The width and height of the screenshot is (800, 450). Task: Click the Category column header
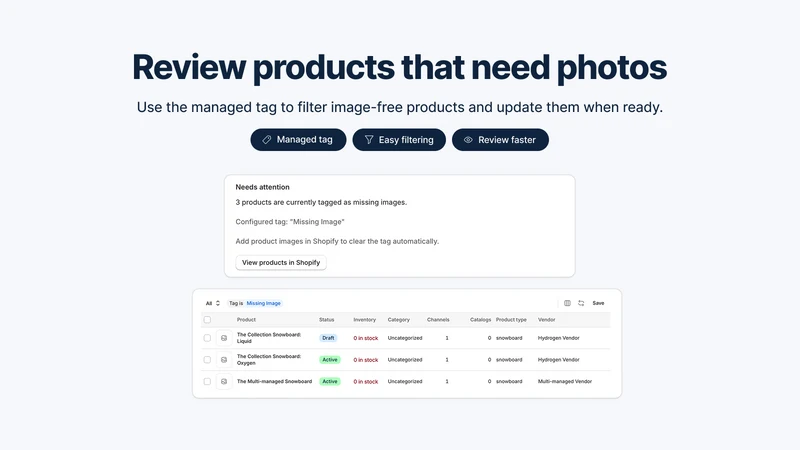(398, 319)
